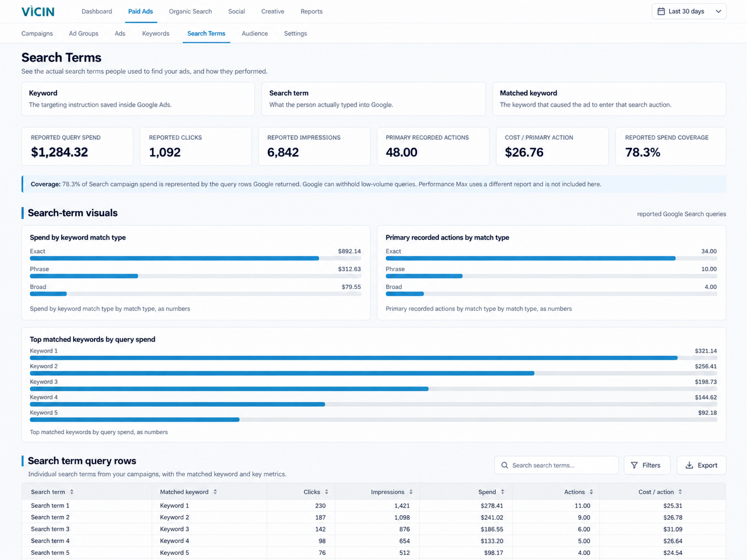The image size is (747, 560).
Task: Click the magnifier icon in search field
Action: click(x=505, y=465)
